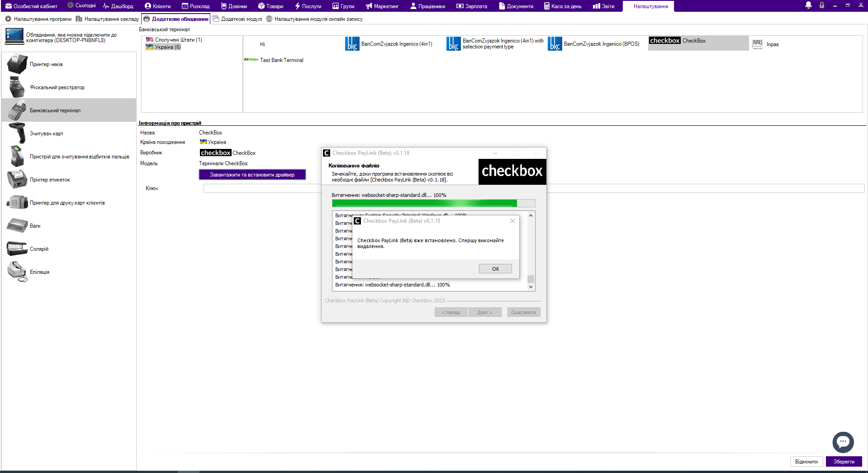This screenshot has width=868, height=473.
Task: Open Групи section
Action: pyautogui.click(x=343, y=6)
